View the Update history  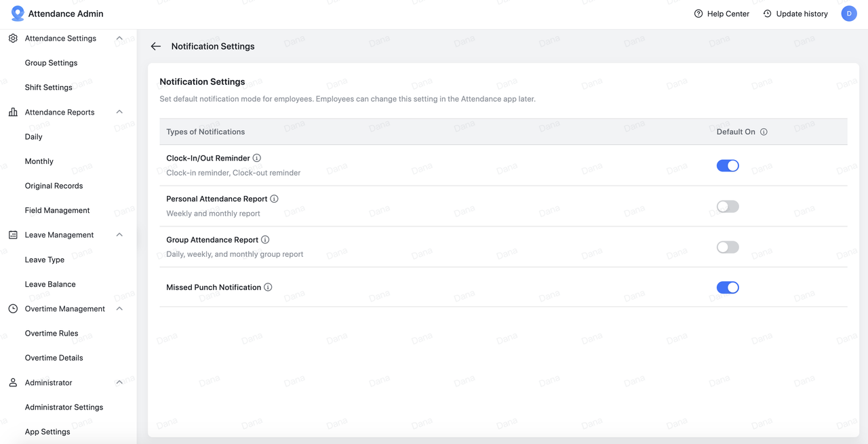tap(795, 14)
